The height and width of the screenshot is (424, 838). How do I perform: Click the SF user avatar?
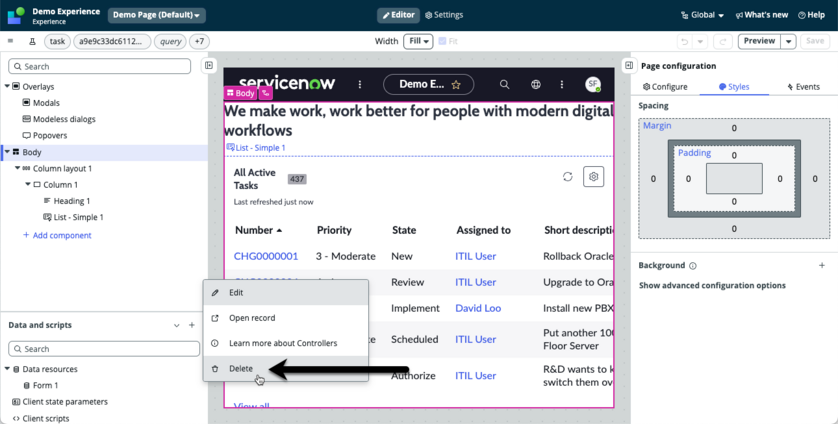pyautogui.click(x=592, y=84)
